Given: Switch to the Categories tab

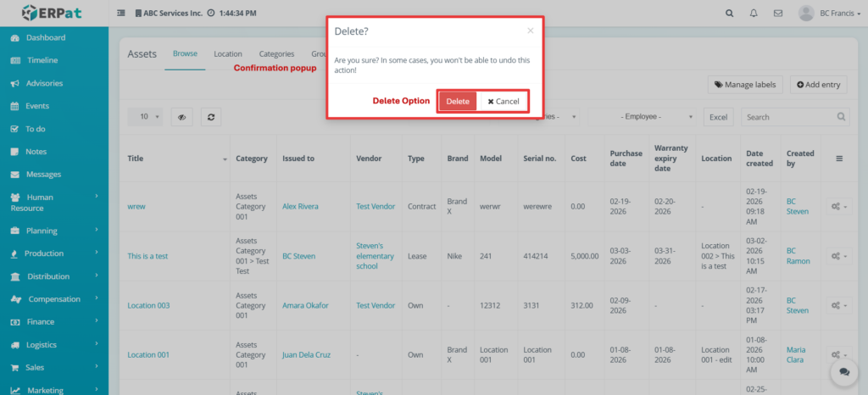Looking at the screenshot, I should point(276,53).
